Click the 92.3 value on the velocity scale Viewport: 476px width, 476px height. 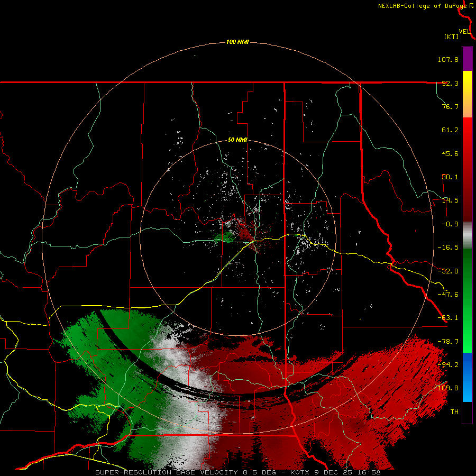(x=450, y=83)
